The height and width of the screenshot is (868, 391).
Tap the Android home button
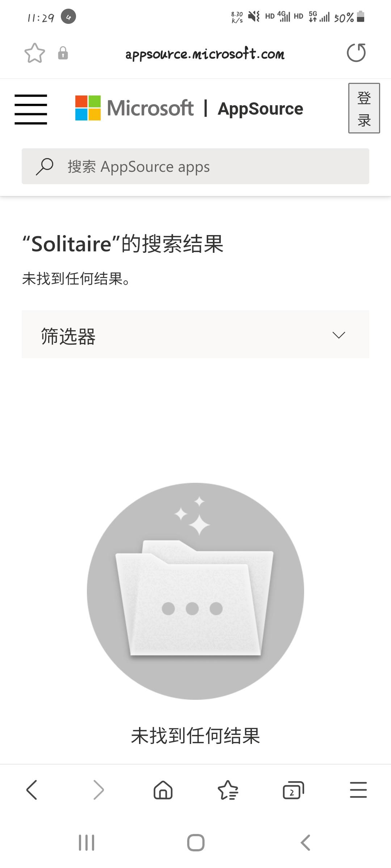click(x=196, y=843)
